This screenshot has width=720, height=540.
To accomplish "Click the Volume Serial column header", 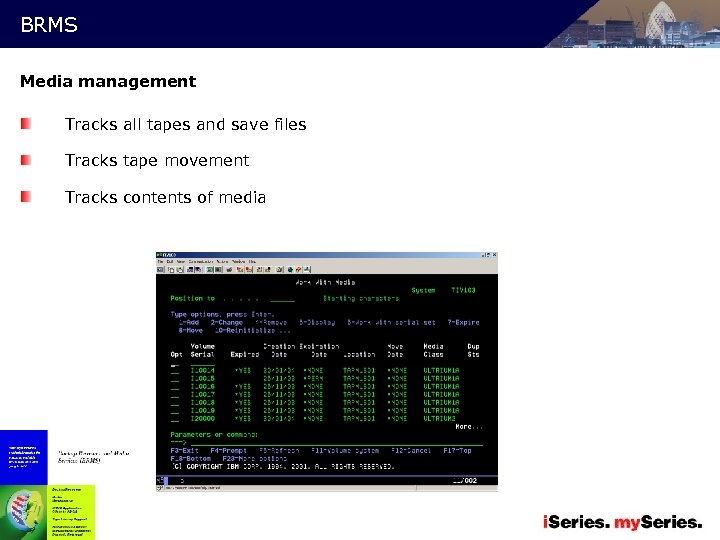I will point(202,350).
